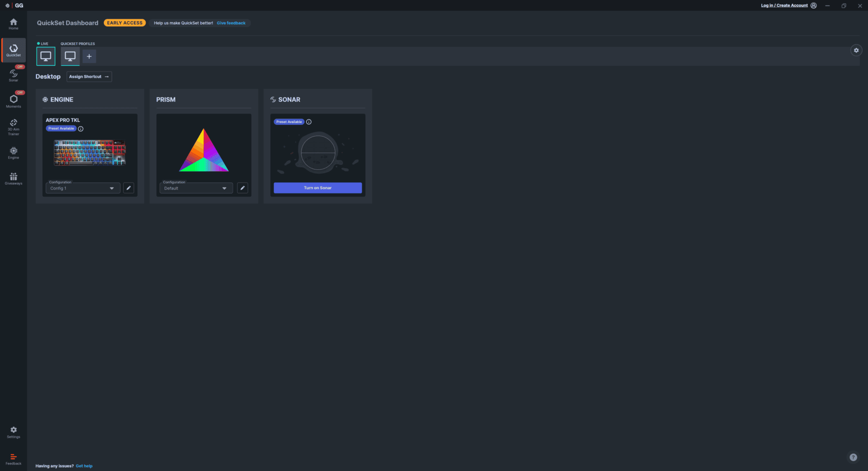This screenshot has height=471, width=868.
Task: Open the Give feedback link
Action: click(x=231, y=23)
